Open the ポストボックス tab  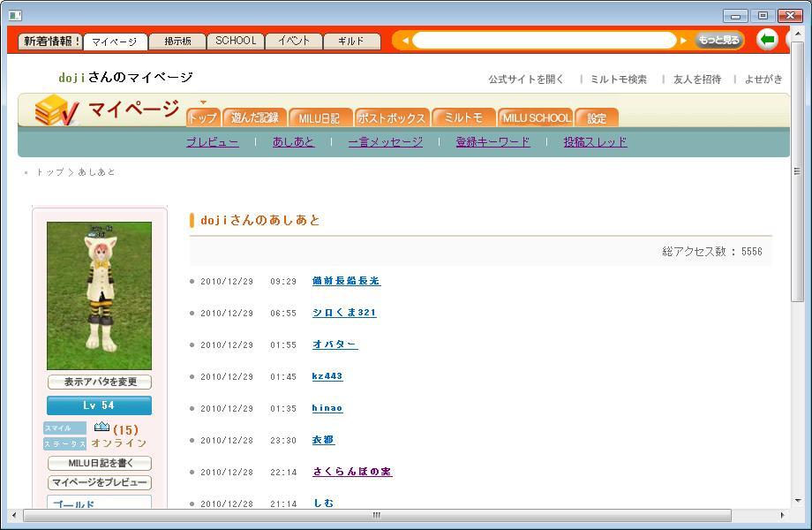[x=391, y=117]
